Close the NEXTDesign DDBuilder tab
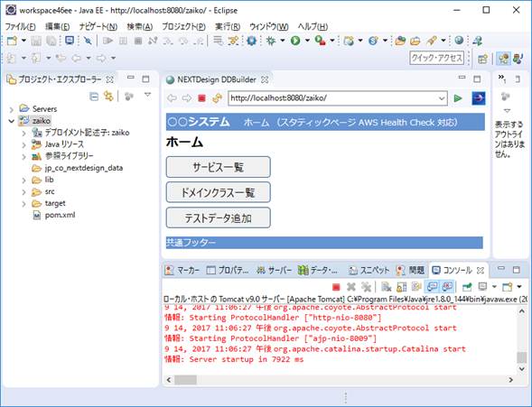Viewport: 532px width, 407px height. pyautogui.click(x=265, y=80)
